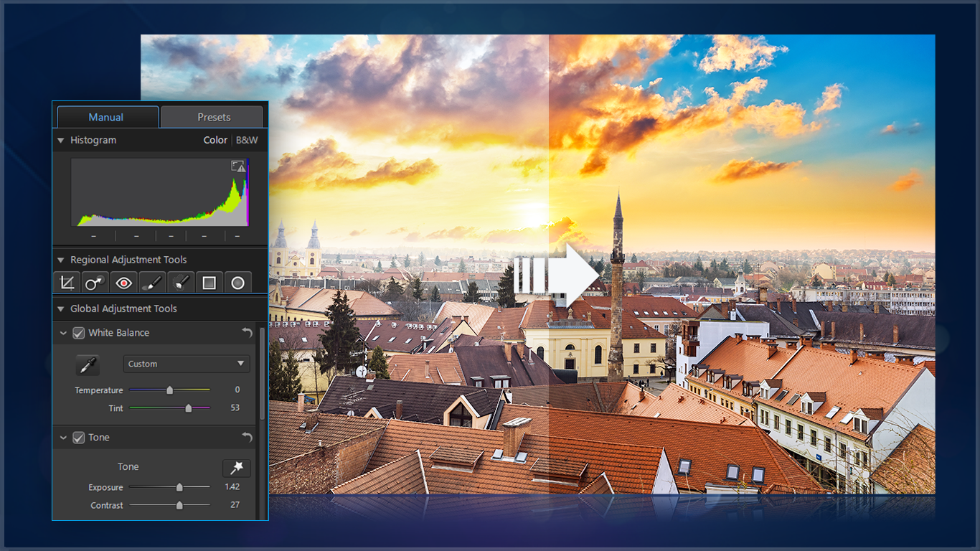
Task: Show the Color histogram
Action: 215,140
